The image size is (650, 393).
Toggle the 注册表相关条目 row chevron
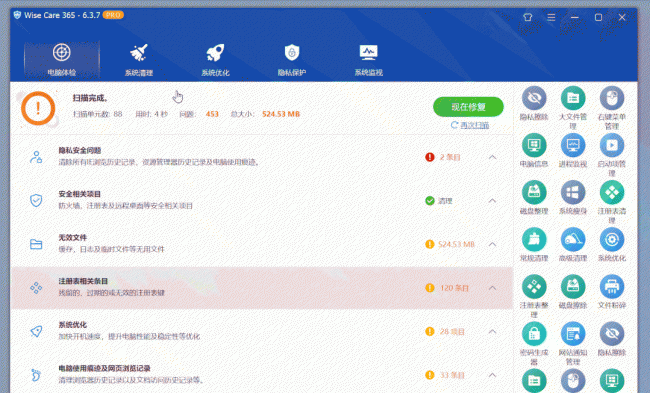pyautogui.click(x=492, y=288)
